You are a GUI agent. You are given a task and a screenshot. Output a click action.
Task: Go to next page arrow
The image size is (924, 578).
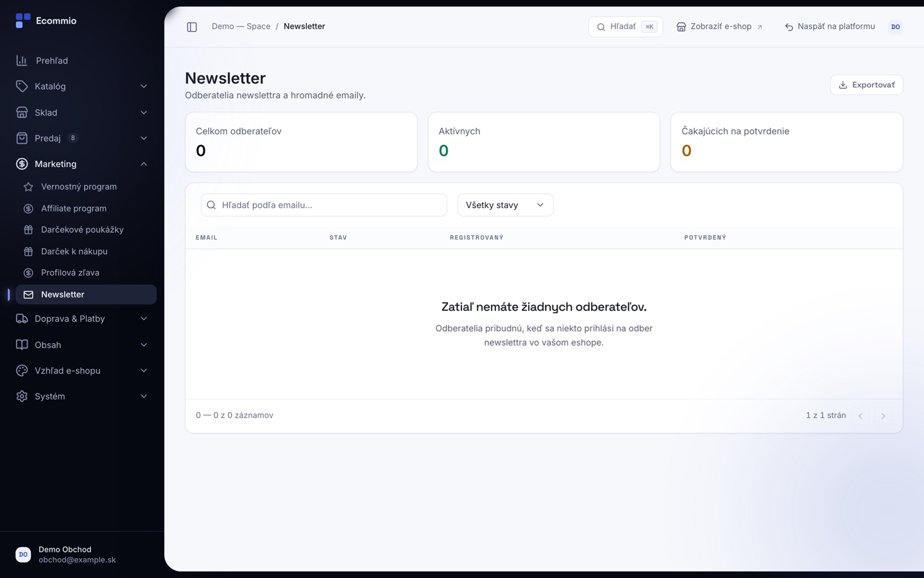(x=883, y=416)
